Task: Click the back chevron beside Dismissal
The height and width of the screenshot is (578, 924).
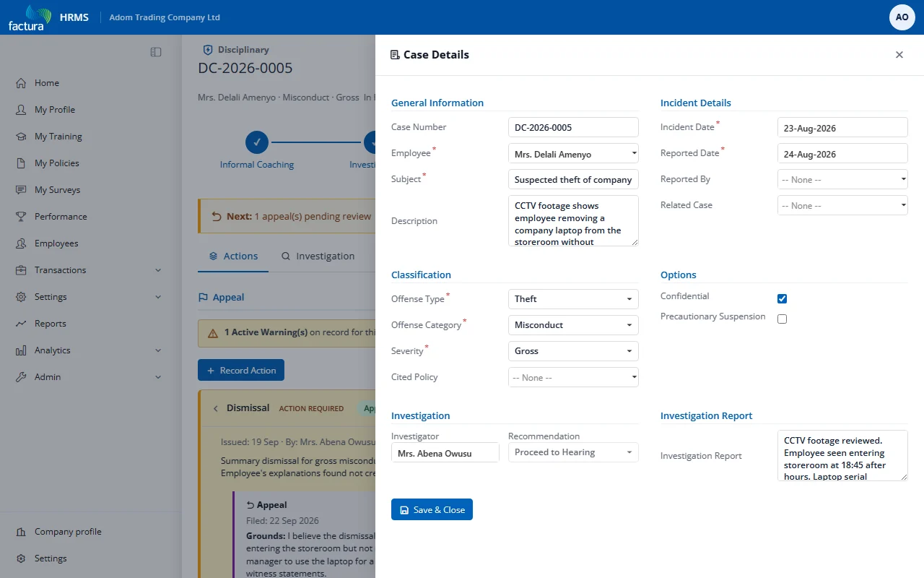Action: 215,408
